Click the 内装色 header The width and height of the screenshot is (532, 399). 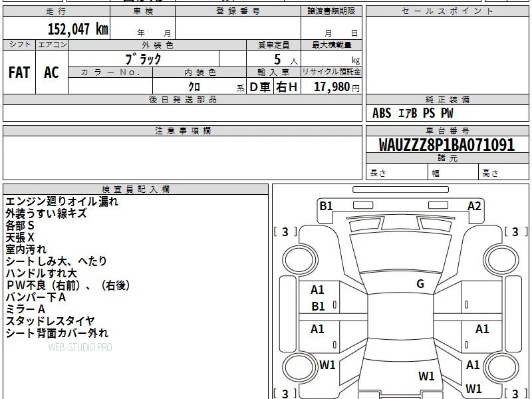point(199,72)
